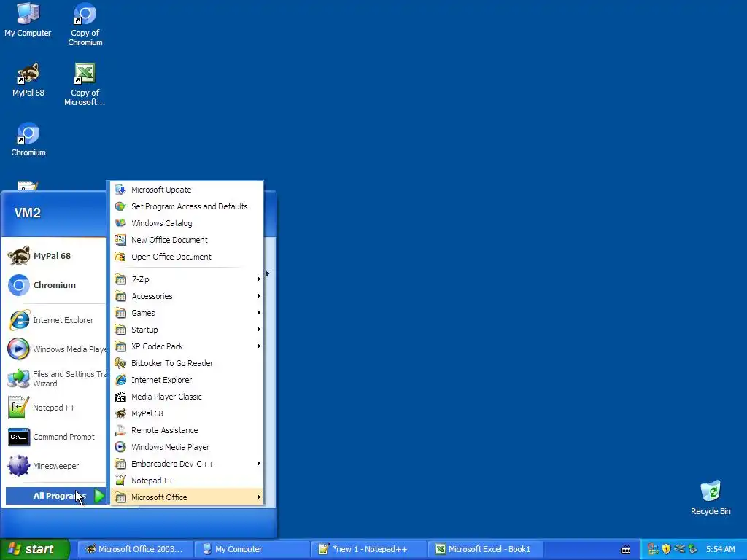Image resolution: width=747 pixels, height=560 pixels.
Task: Switch to Microsoft Excel - Book1 window
Action: 486,550
